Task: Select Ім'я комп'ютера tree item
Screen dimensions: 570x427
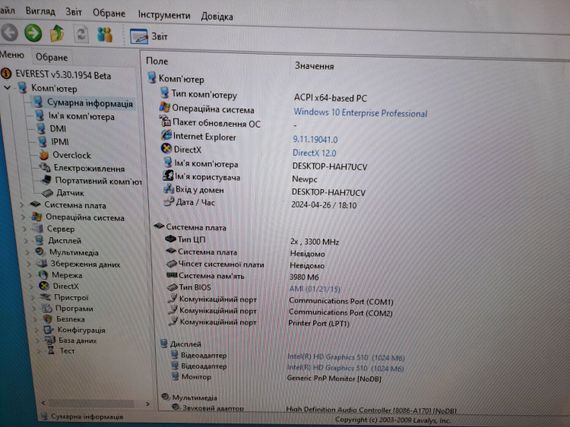Action: click(x=81, y=116)
